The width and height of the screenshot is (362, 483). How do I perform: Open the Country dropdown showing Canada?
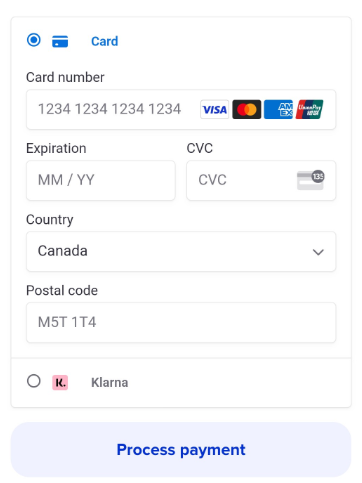181,251
